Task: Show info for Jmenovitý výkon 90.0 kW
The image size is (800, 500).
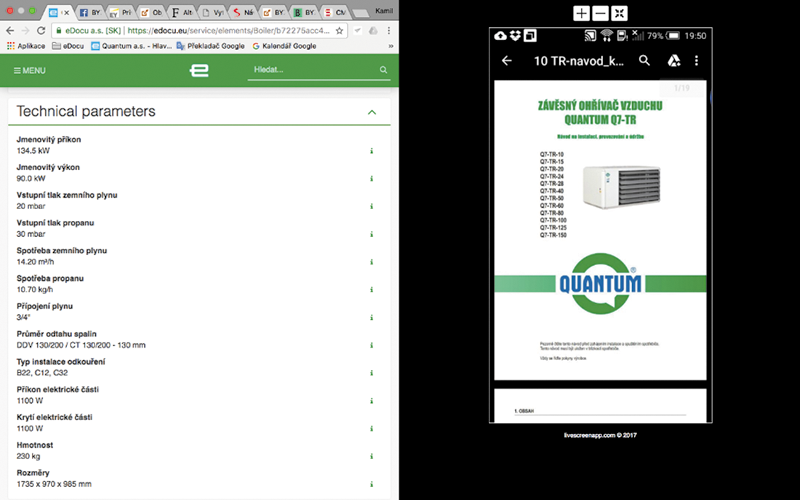Action: click(372, 179)
